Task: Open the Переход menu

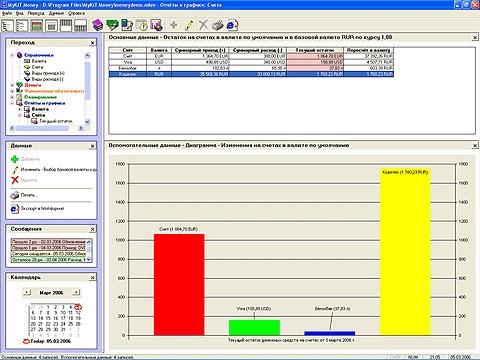Action: tap(36, 13)
